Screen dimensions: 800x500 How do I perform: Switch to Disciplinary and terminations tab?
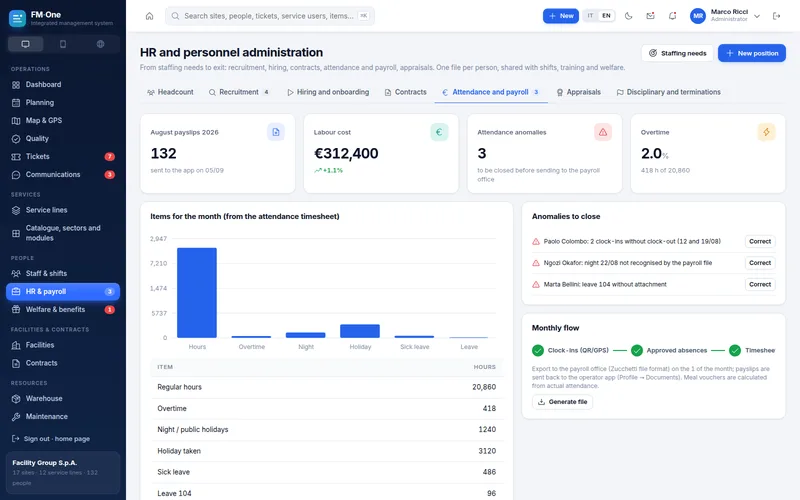pyautogui.click(x=668, y=92)
